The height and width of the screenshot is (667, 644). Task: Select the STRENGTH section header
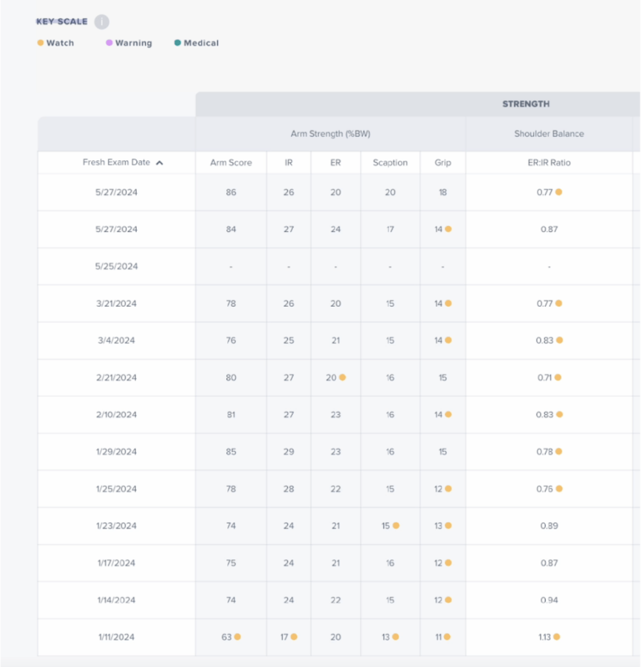click(x=525, y=104)
